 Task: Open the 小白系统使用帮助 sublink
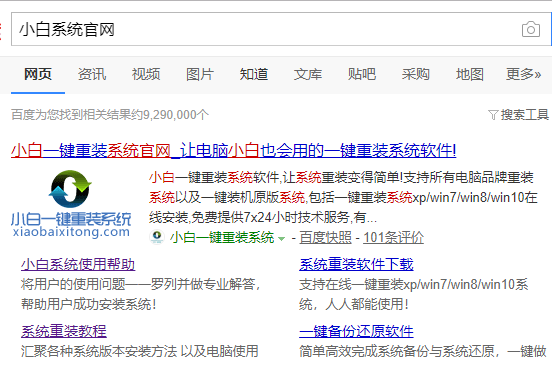(78, 264)
